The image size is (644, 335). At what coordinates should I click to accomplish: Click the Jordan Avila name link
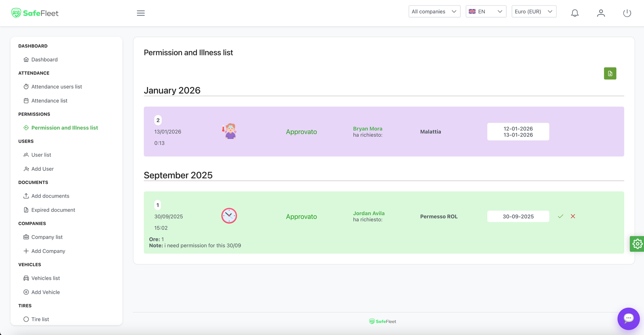click(369, 213)
